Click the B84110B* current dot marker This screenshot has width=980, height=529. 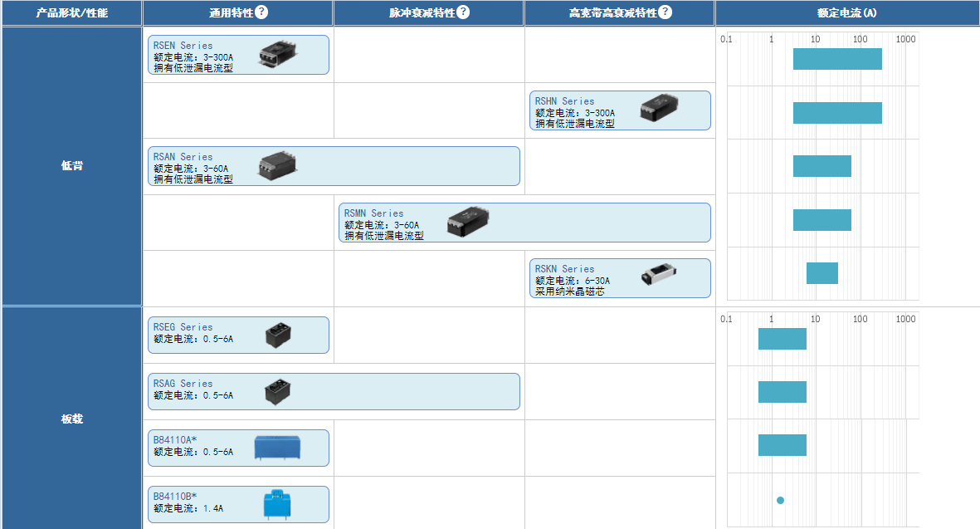(780, 500)
